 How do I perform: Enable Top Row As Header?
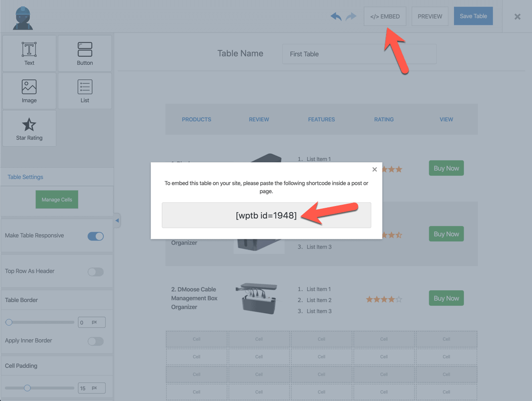95,271
